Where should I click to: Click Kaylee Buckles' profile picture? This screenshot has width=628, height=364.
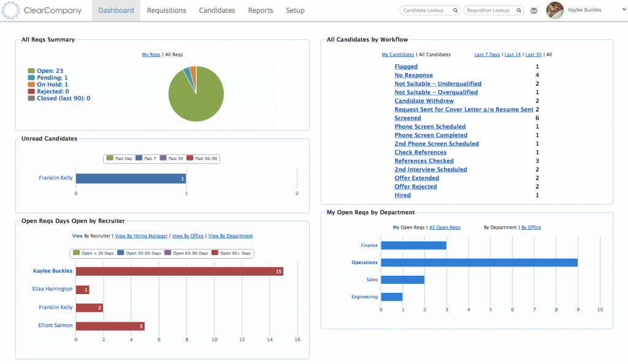pos(554,10)
